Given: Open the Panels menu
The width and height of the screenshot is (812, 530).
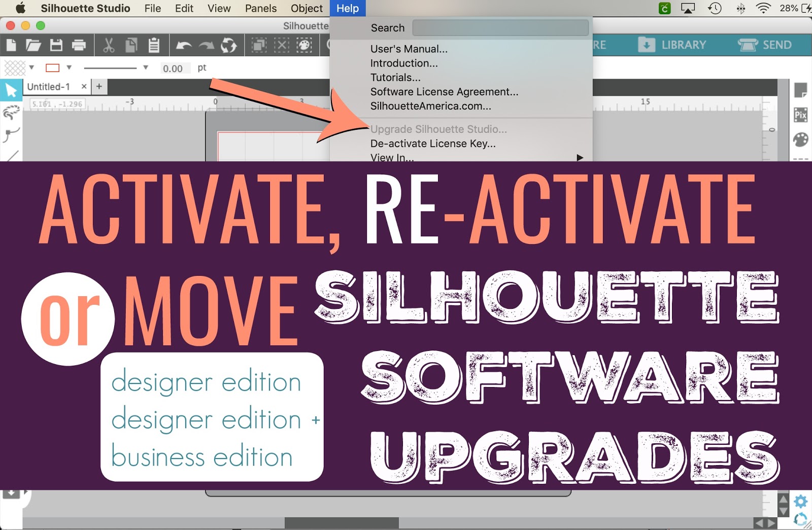Looking at the screenshot, I should pyautogui.click(x=261, y=8).
